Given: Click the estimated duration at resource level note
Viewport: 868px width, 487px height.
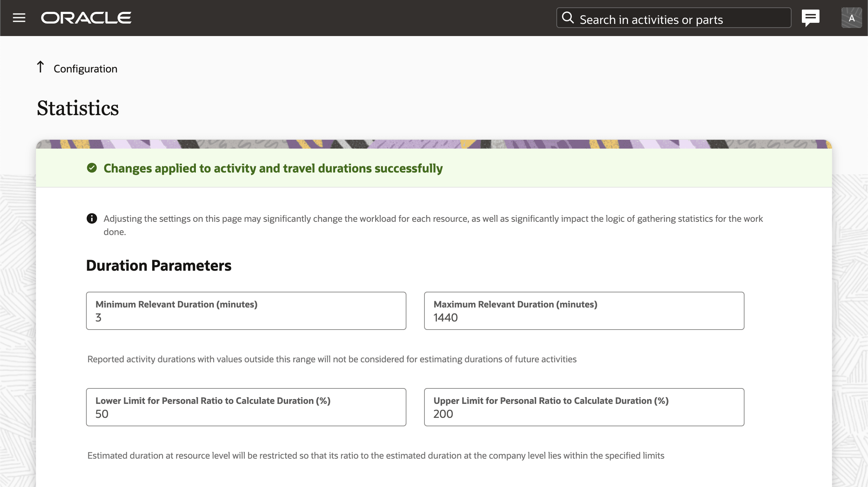Looking at the screenshot, I should click(x=376, y=456).
